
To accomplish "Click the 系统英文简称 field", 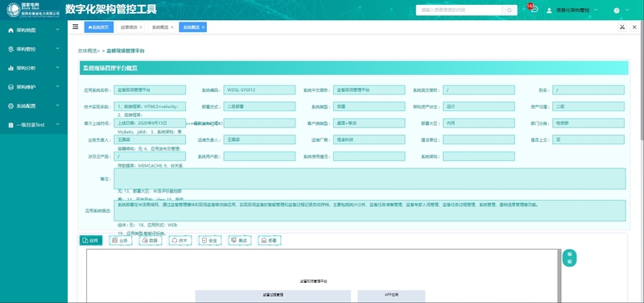I will [x=478, y=89].
